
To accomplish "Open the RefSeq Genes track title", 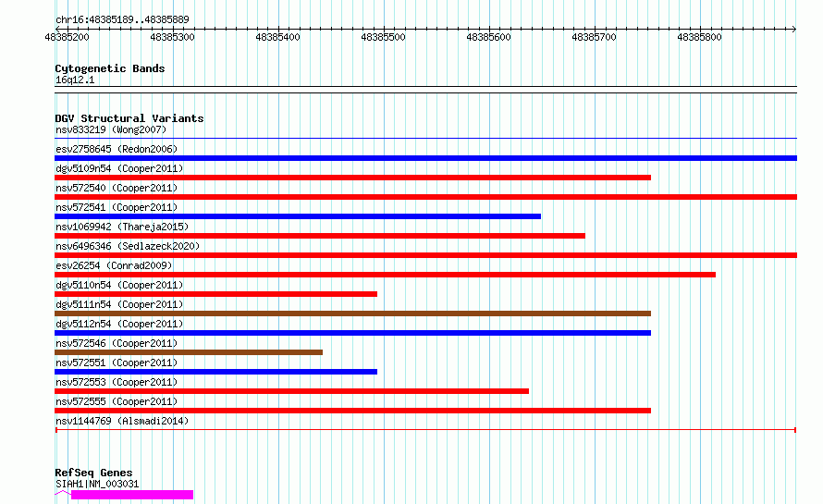I will [93, 473].
